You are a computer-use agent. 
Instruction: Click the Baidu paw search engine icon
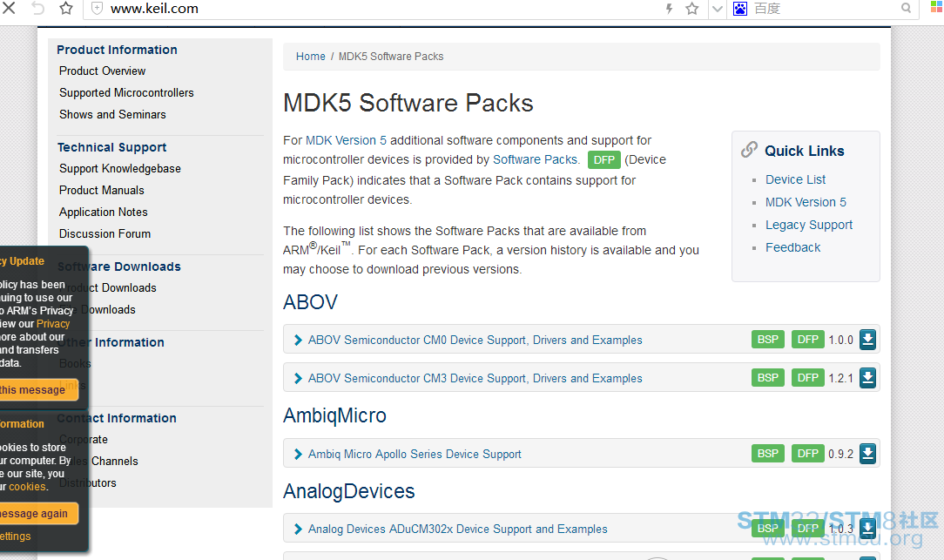(740, 9)
